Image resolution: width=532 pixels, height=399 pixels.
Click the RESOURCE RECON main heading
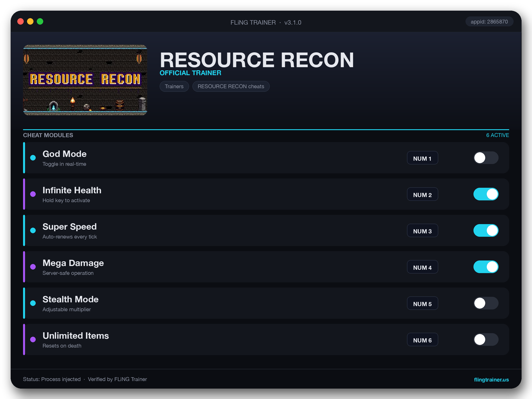click(x=257, y=60)
